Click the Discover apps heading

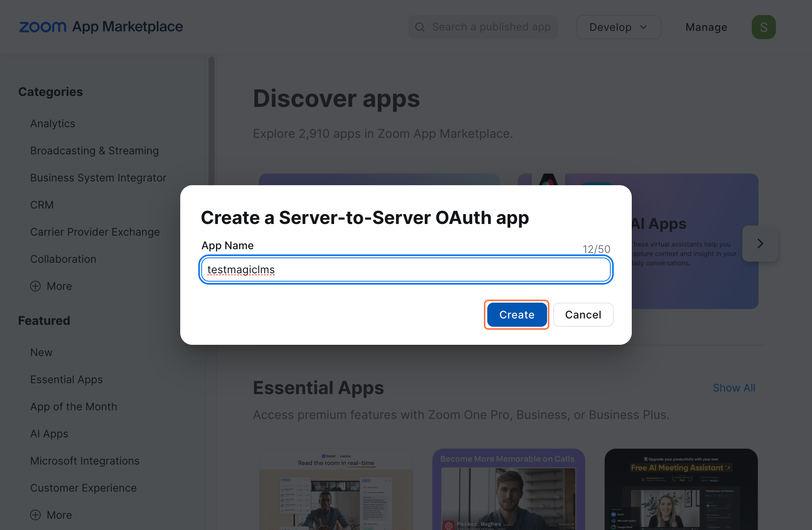click(336, 99)
